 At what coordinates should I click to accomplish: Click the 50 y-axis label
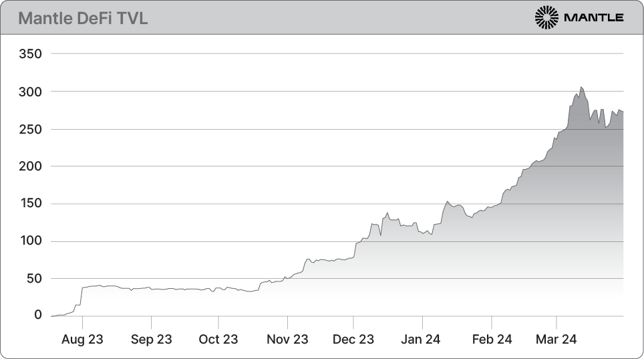click(x=35, y=279)
